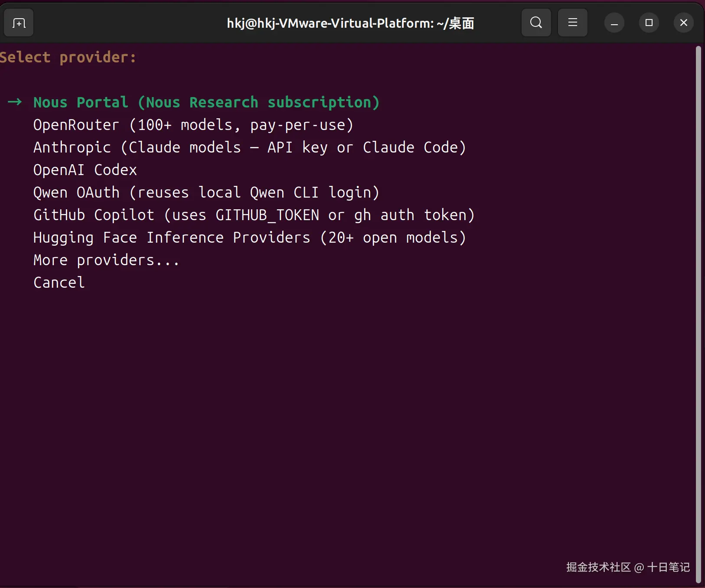The width and height of the screenshot is (705, 588).
Task: Select Nous Portal provider option
Action: [x=206, y=103]
